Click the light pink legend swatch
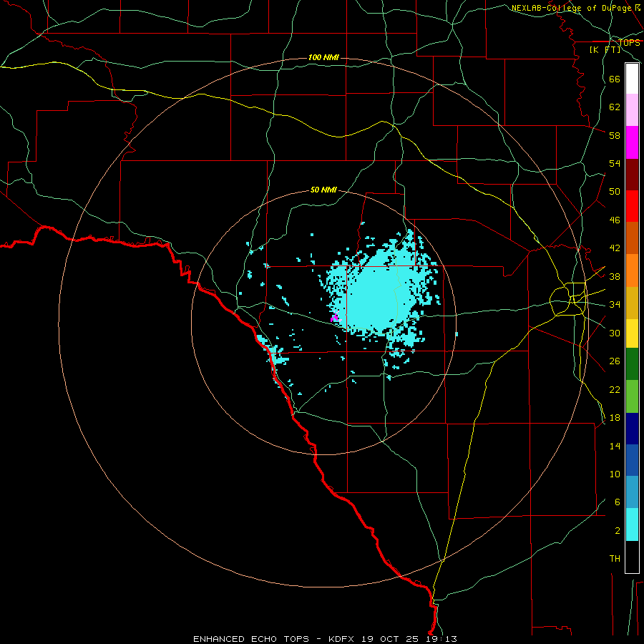Image resolution: width=644 pixels, height=644 pixels. (632, 109)
